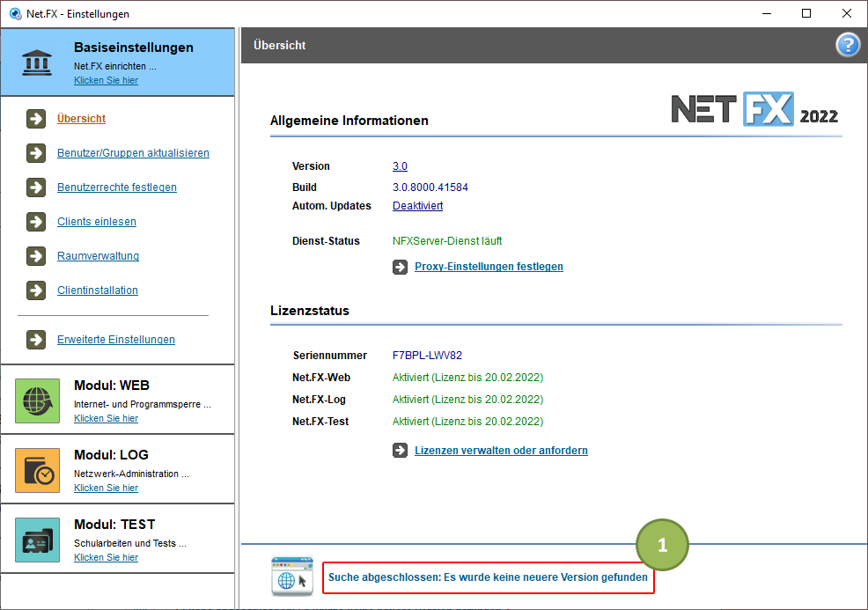Click the arrow icon beside Clientinstallation
The image size is (868, 610).
(x=37, y=290)
